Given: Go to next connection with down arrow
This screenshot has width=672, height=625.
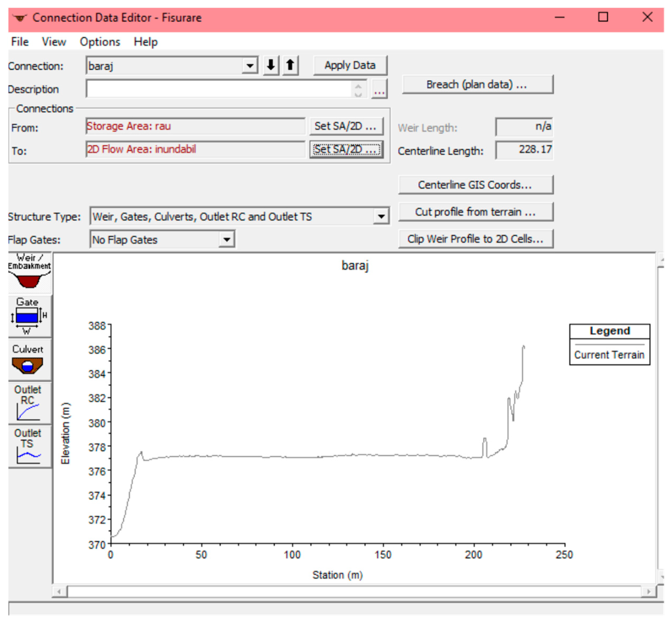Looking at the screenshot, I should point(271,65).
